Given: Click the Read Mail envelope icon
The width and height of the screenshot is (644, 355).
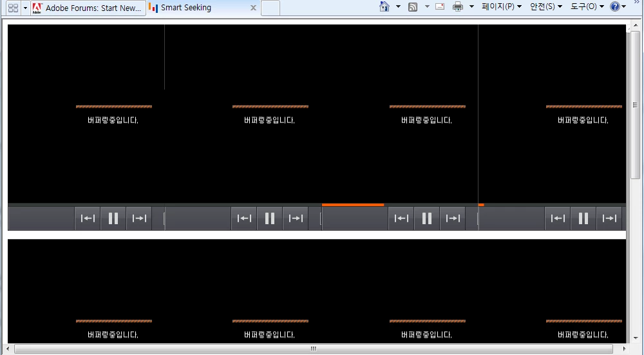Looking at the screenshot, I should click(x=440, y=6).
